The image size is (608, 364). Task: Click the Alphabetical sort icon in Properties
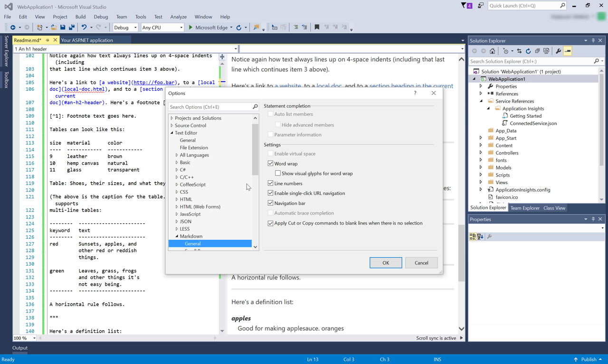(x=480, y=236)
